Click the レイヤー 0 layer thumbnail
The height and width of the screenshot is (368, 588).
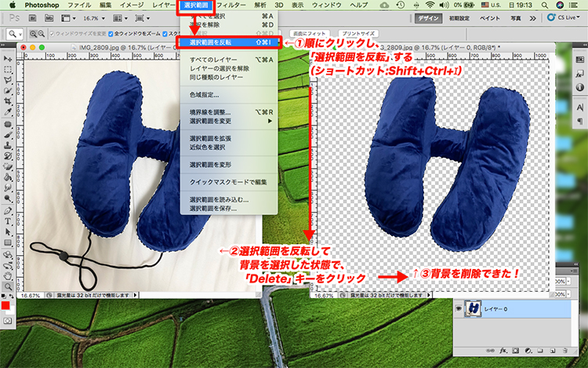coord(474,308)
